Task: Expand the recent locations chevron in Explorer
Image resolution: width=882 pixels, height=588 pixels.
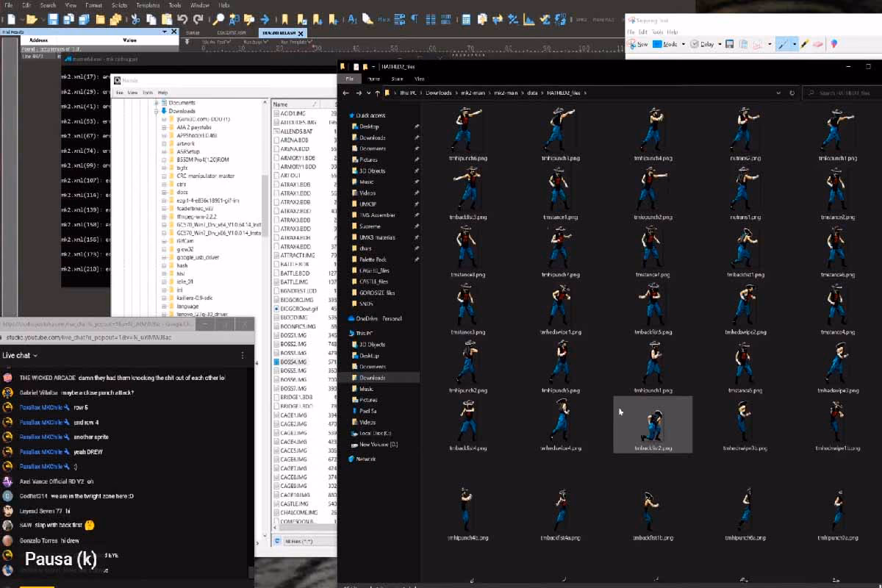Action: 369,93
